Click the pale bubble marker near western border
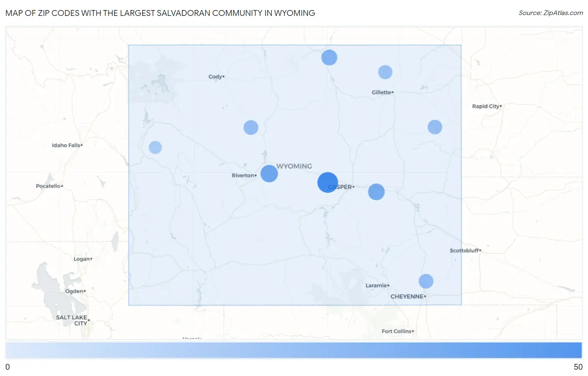The height and width of the screenshot is (376, 588). click(x=155, y=147)
